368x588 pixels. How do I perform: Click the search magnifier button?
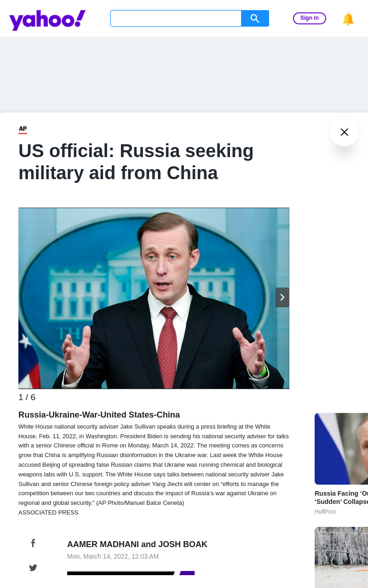(255, 18)
